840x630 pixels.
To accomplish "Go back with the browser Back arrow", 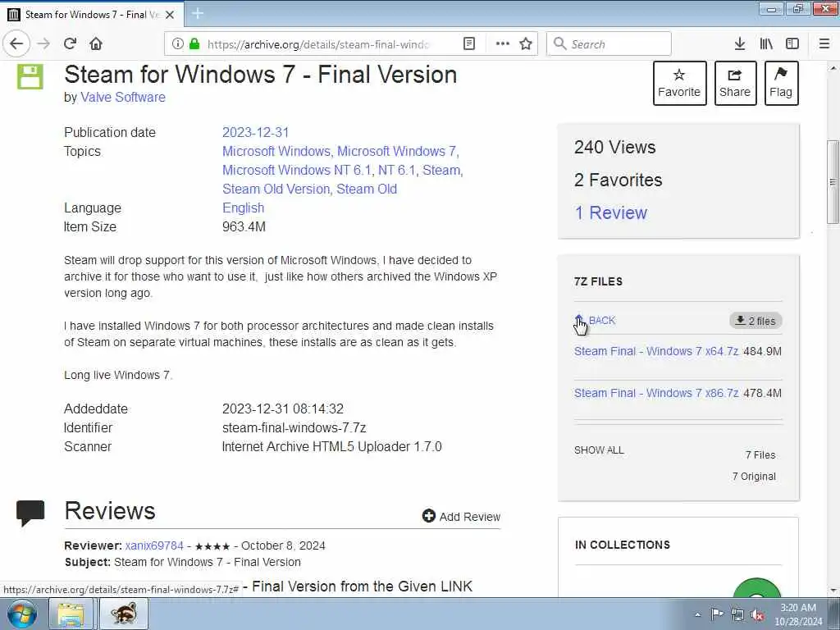I will (16, 43).
